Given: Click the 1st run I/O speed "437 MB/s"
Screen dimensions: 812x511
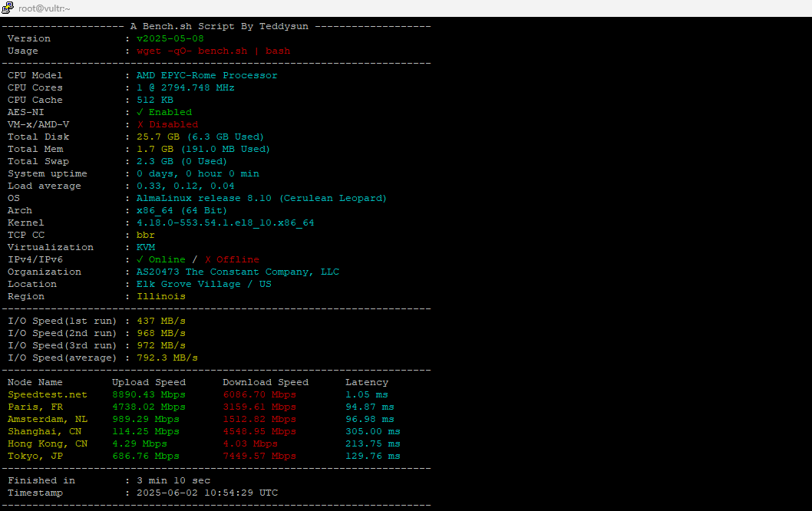Looking at the screenshot, I should click(161, 321).
